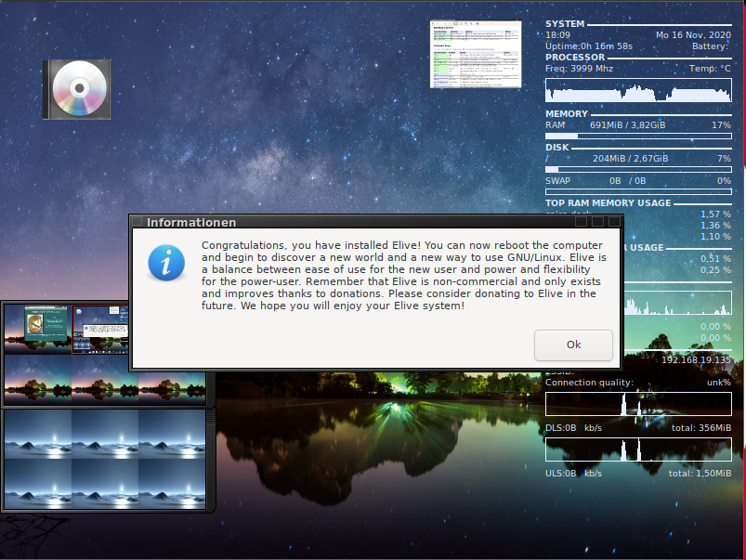The width and height of the screenshot is (746, 560).
Task: Select the red-highlighted active desktop in pager
Action: [102, 328]
